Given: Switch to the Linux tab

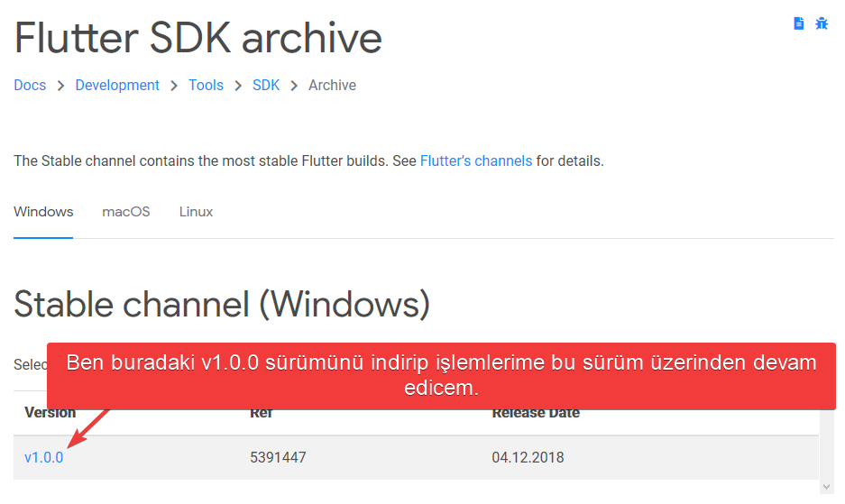Looking at the screenshot, I should 197,212.
